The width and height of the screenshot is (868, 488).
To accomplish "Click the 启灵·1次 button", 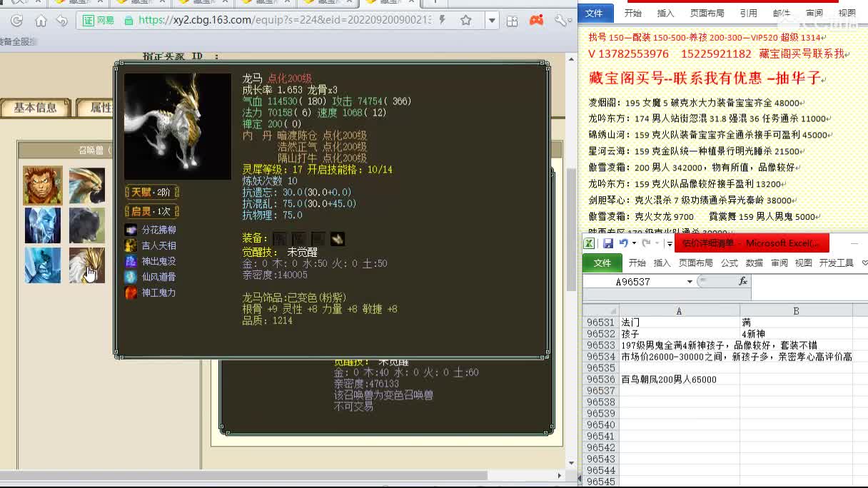I will (x=151, y=211).
